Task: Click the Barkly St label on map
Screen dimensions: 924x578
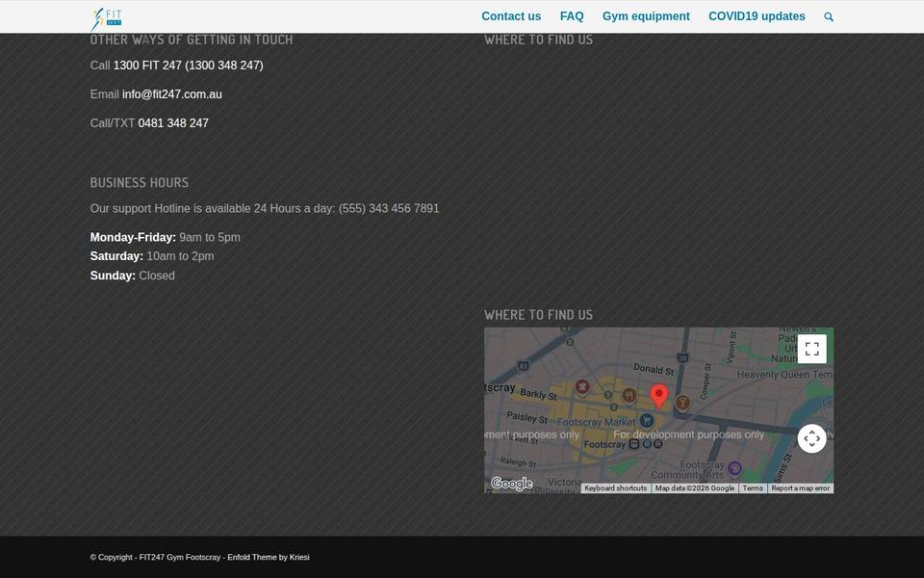Action: [539, 394]
